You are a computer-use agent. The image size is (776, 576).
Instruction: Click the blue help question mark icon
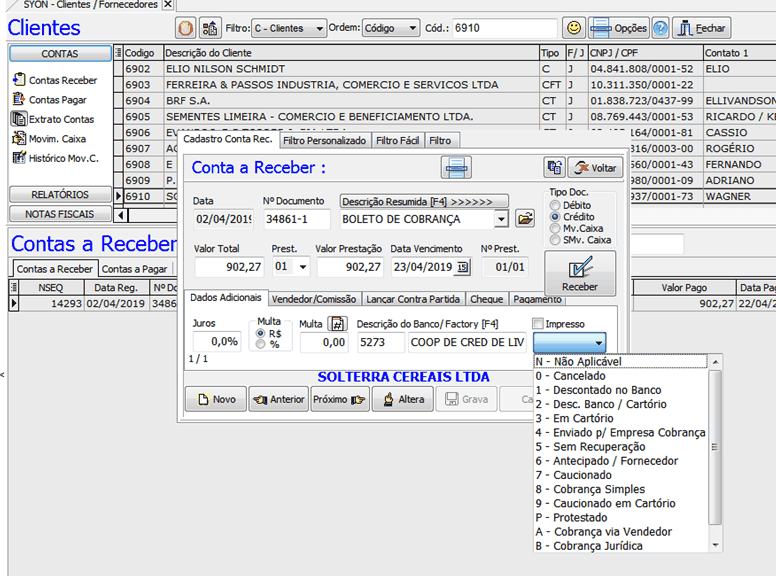point(660,28)
